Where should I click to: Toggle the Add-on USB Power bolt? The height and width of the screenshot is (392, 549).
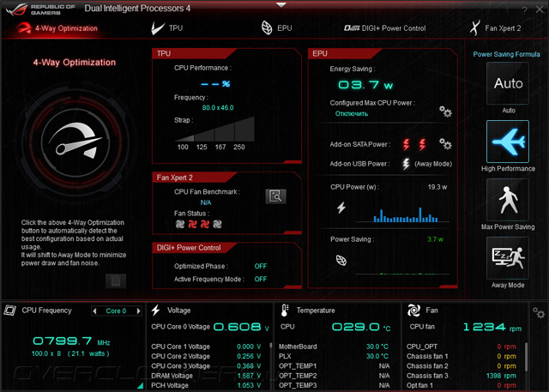coord(406,164)
